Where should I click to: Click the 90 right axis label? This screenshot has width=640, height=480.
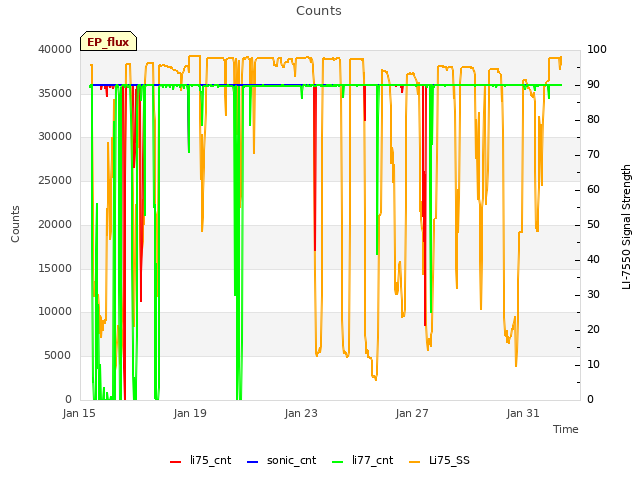coord(593,84)
